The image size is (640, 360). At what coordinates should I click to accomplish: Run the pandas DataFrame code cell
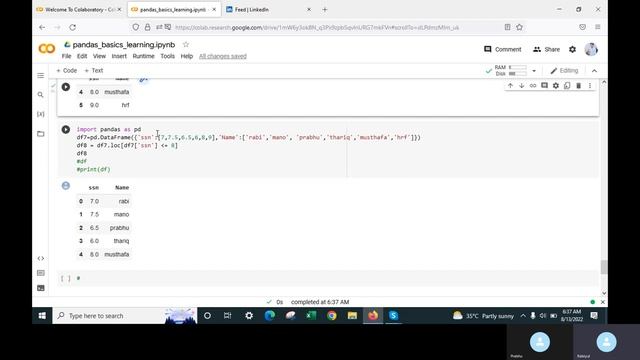66,129
